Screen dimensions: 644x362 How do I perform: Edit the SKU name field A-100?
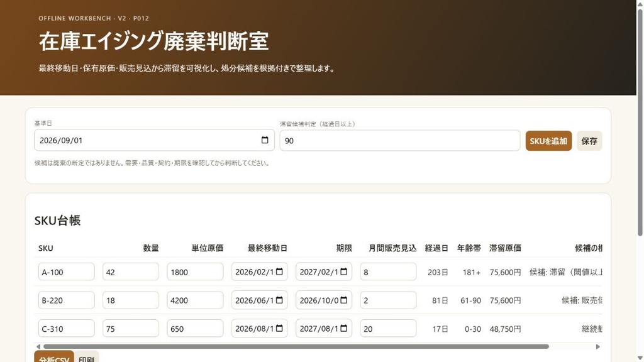66,271
